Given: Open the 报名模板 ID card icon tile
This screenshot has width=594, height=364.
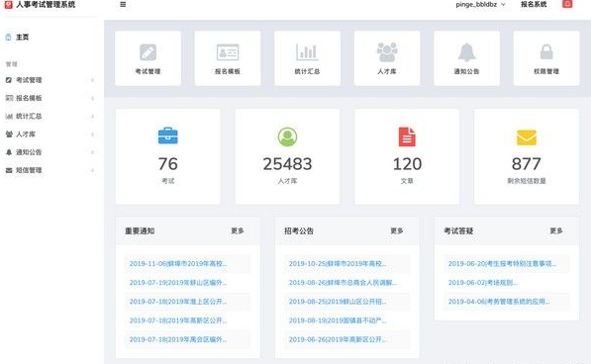Looking at the screenshot, I should pyautogui.click(x=228, y=58).
